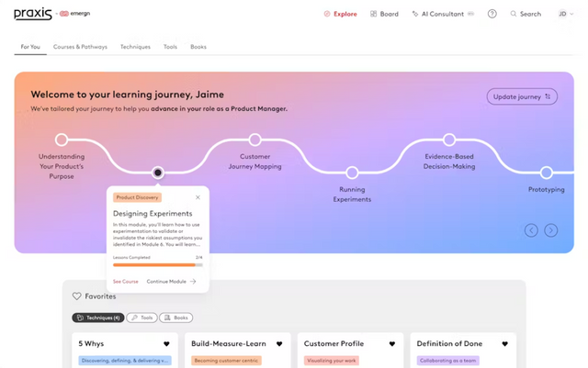Select the For You tab

(x=30, y=47)
